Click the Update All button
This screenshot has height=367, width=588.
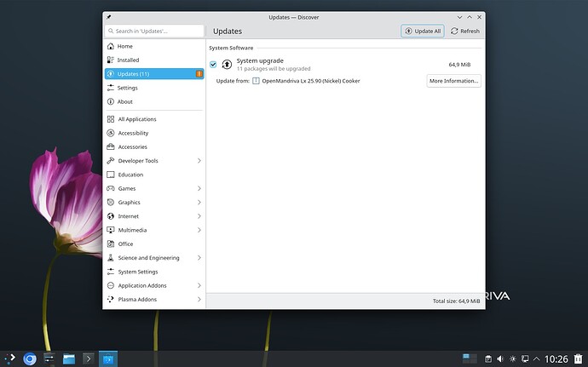[x=423, y=31]
